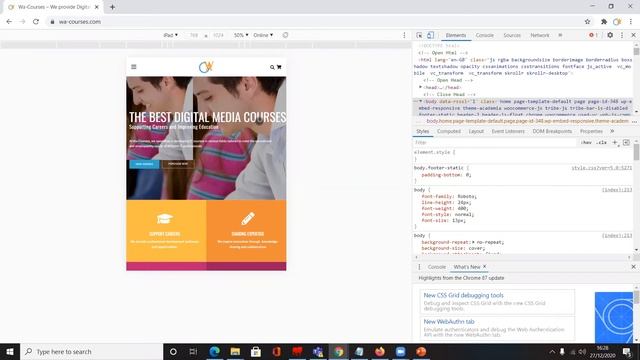Open the 50% zoom dropdown
The image size is (640, 360).
241,35
